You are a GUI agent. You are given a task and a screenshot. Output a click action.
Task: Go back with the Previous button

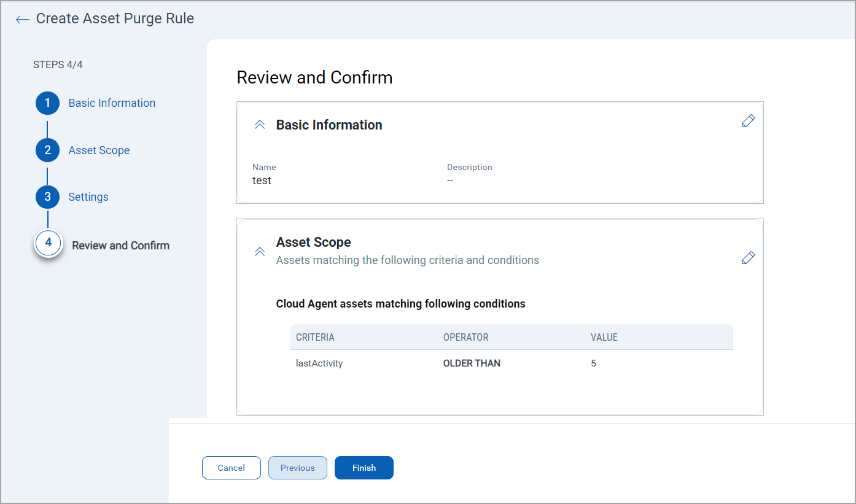pyautogui.click(x=297, y=468)
